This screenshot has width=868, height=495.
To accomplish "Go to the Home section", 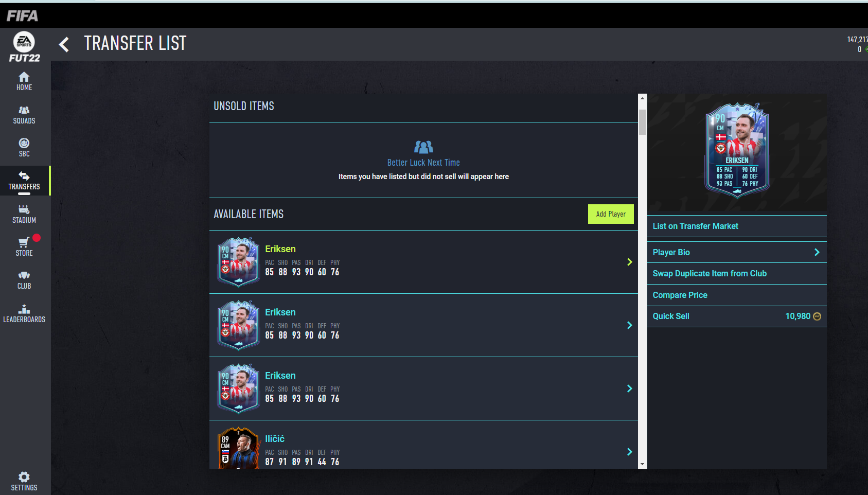I will pos(24,81).
